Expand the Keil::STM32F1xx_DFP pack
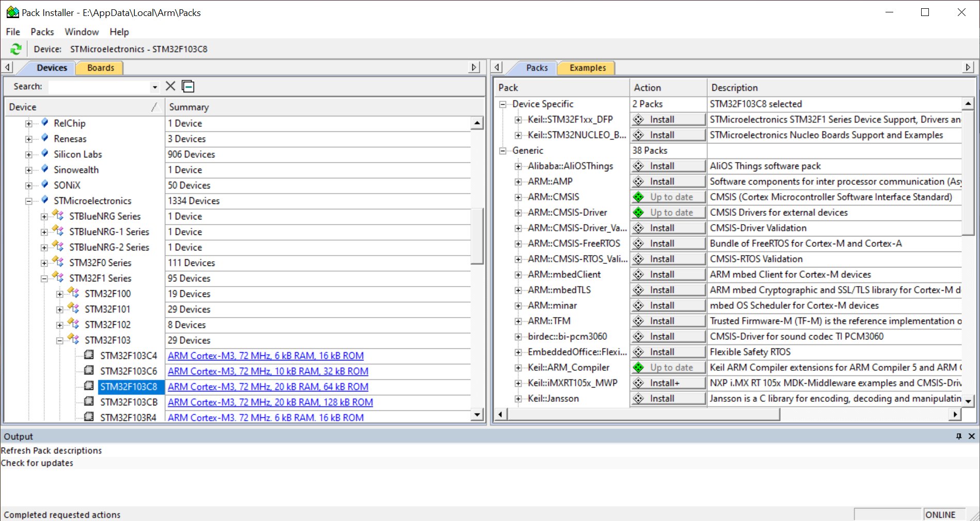This screenshot has height=521, width=980. click(518, 120)
